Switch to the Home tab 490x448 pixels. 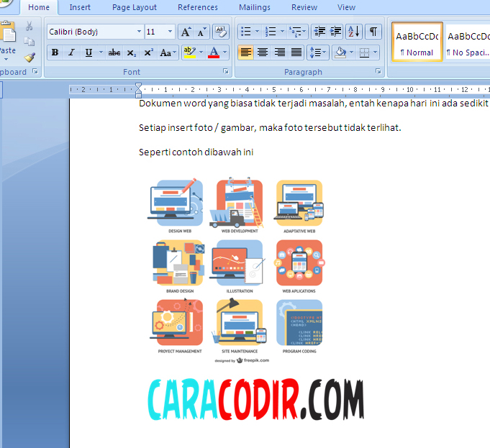(39, 7)
